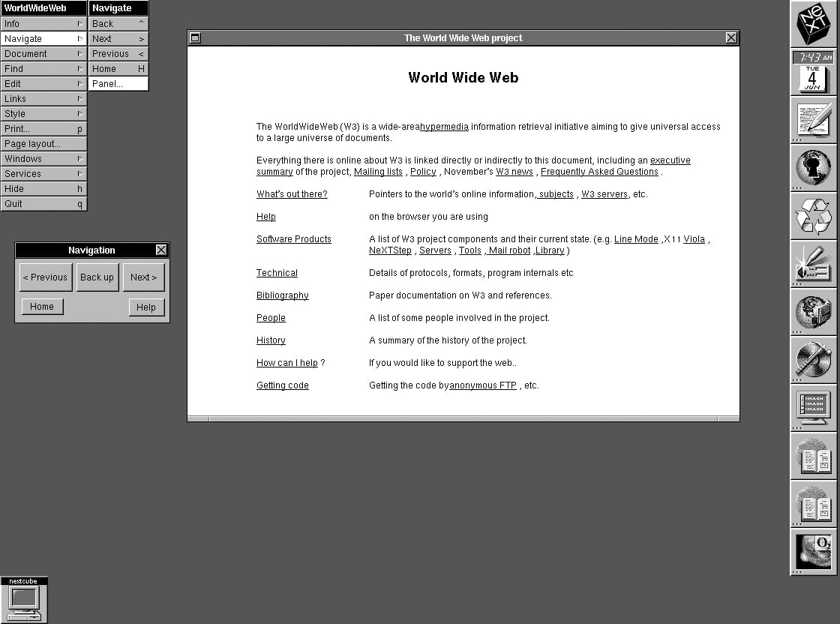Click the nextcube computer icon

24,600
